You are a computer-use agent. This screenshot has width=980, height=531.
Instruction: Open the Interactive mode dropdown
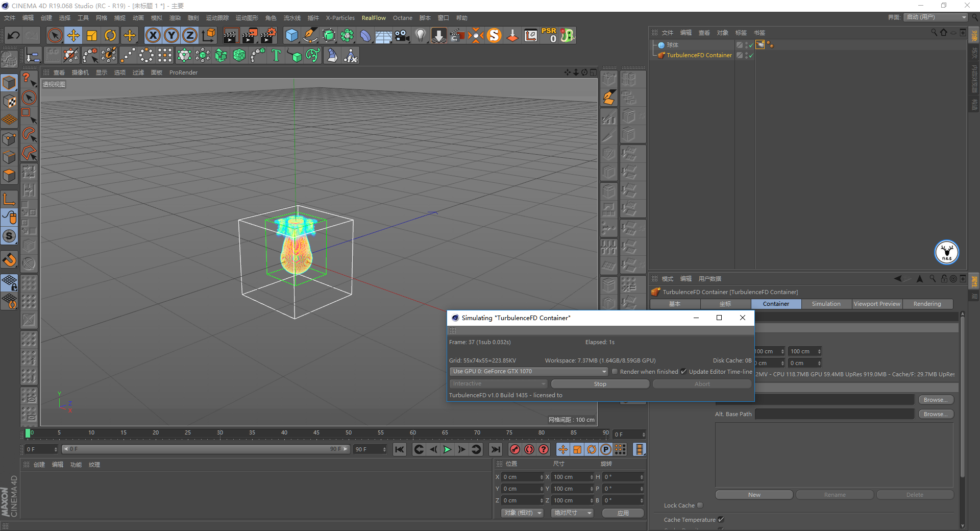click(x=498, y=384)
